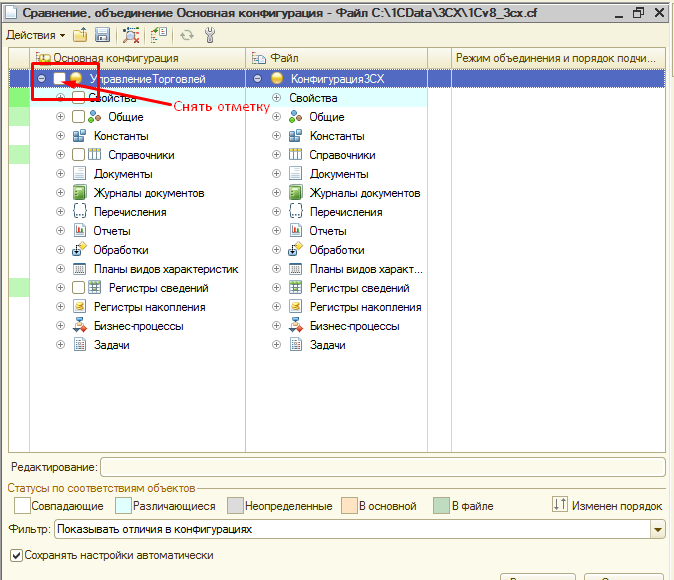Toggle the Общие checkbox in main configuration
674x580 pixels.
click(x=78, y=117)
